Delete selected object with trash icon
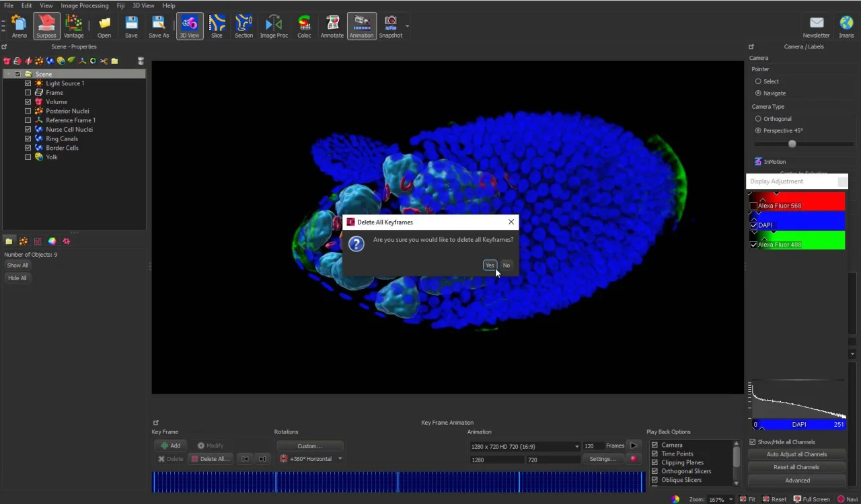This screenshot has width=861, height=504. [x=141, y=61]
